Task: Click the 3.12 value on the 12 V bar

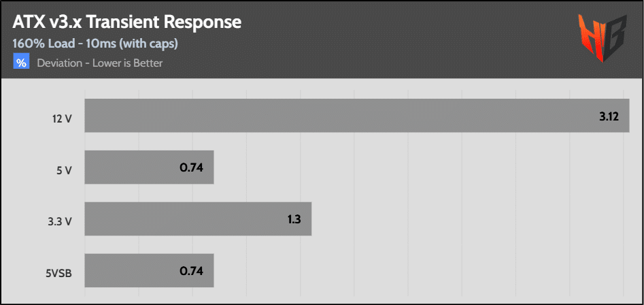Action: click(609, 116)
